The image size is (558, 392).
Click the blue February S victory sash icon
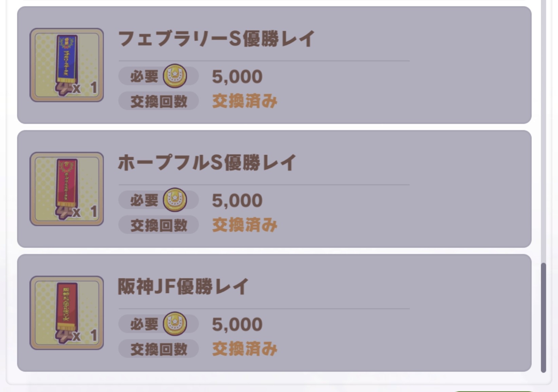pyautogui.click(x=67, y=65)
